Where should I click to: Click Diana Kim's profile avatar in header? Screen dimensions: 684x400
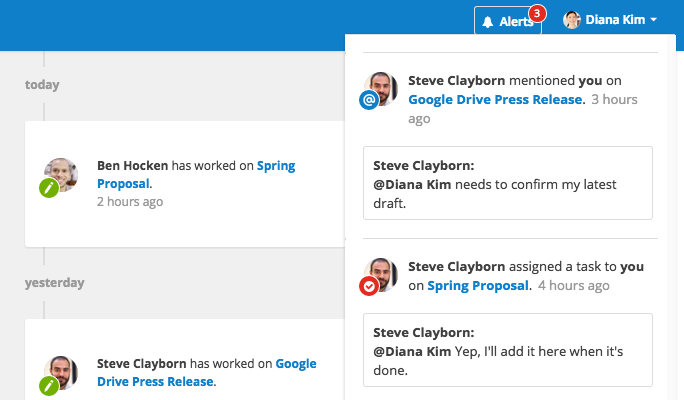(572, 20)
